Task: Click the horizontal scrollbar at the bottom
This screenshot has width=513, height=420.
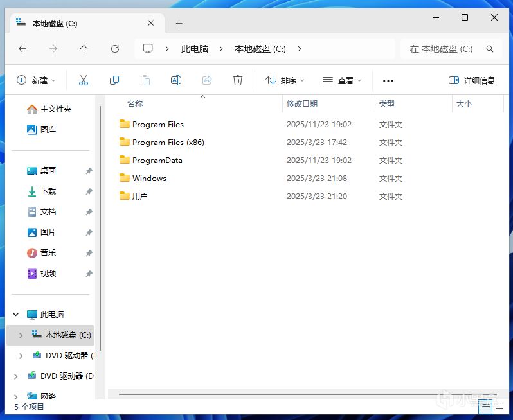Action: 307,394
